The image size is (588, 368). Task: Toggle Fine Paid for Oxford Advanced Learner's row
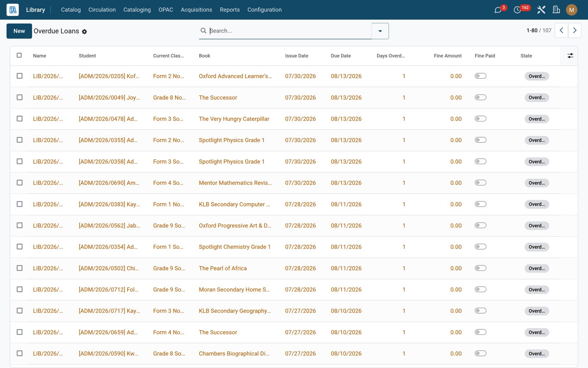[x=480, y=76]
